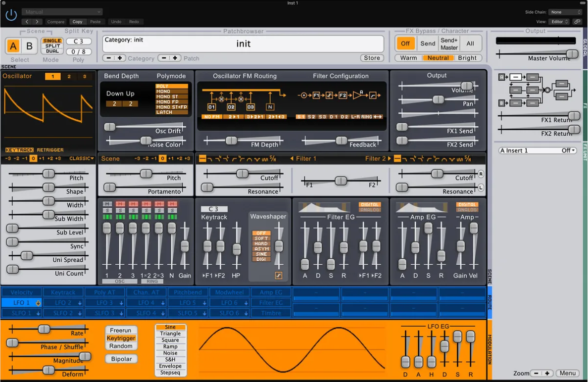
Task: Open the View Editor dropdown
Action: tap(559, 22)
